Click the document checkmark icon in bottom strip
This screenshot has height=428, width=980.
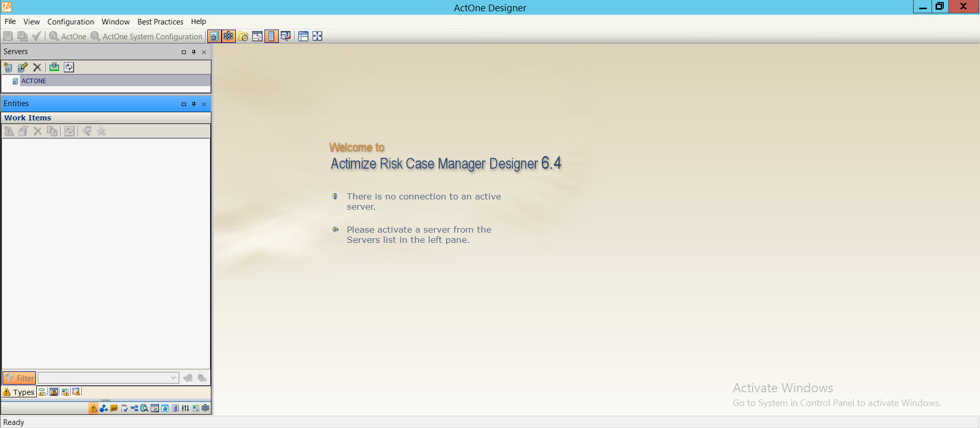[x=124, y=408]
